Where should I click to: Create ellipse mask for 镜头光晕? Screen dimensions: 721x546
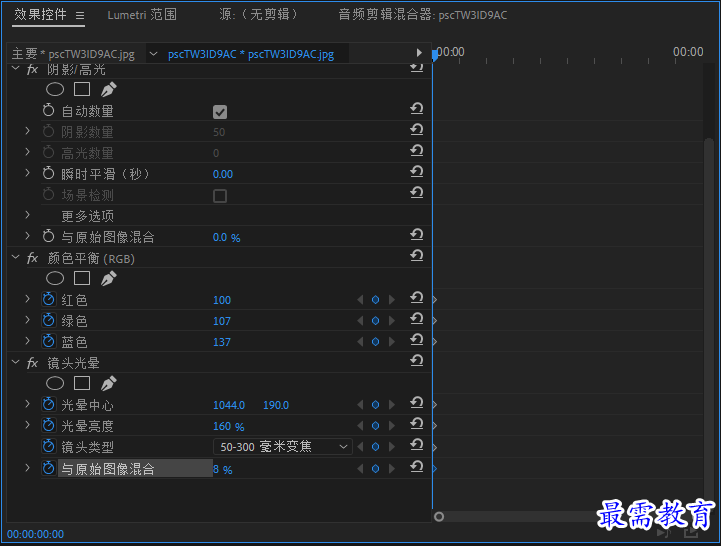55,383
